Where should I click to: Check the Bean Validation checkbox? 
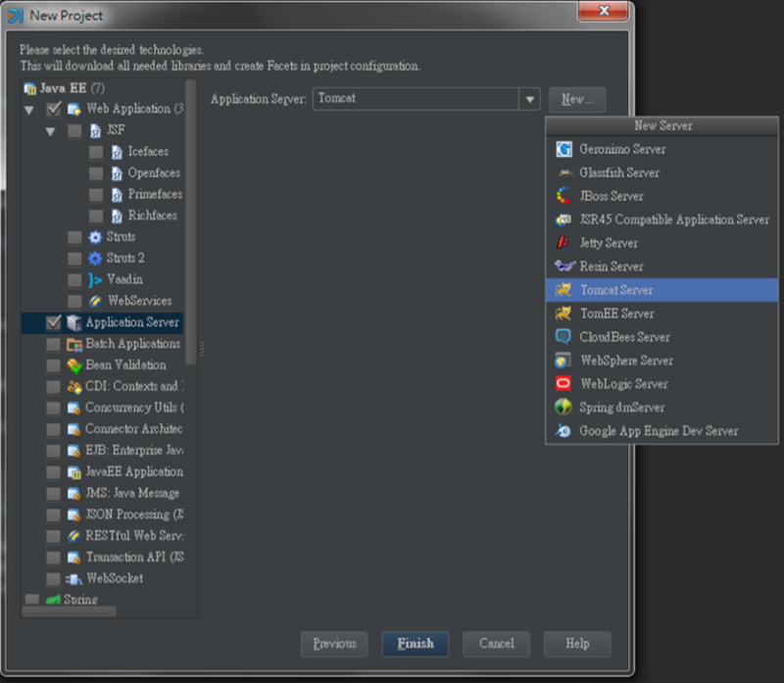(53, 366)
